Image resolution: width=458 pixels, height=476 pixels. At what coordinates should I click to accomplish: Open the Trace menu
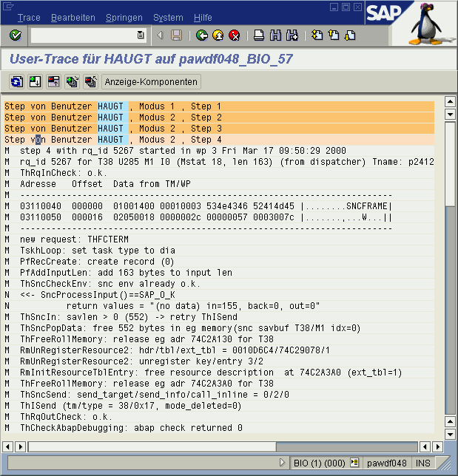point(29,18)
